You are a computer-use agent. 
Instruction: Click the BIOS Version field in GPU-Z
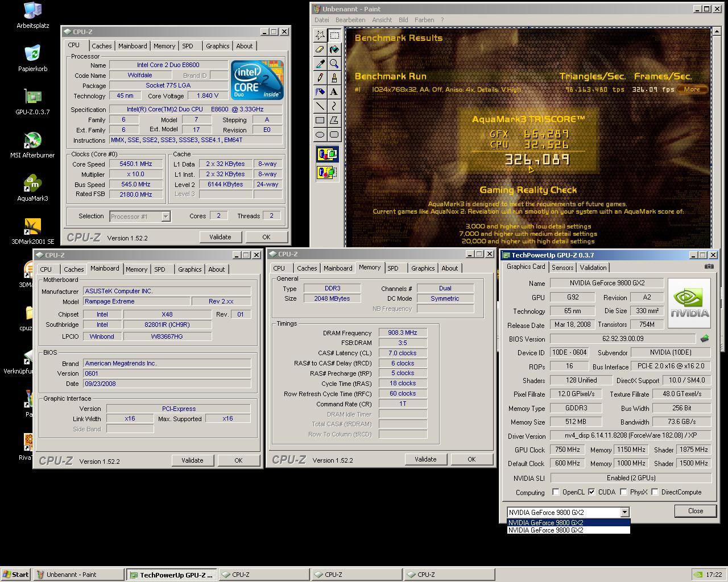pos(623,339)
